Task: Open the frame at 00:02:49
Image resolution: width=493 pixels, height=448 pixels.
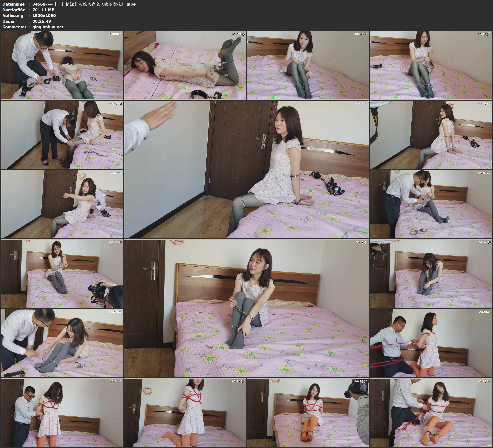Action: point(185,65)
